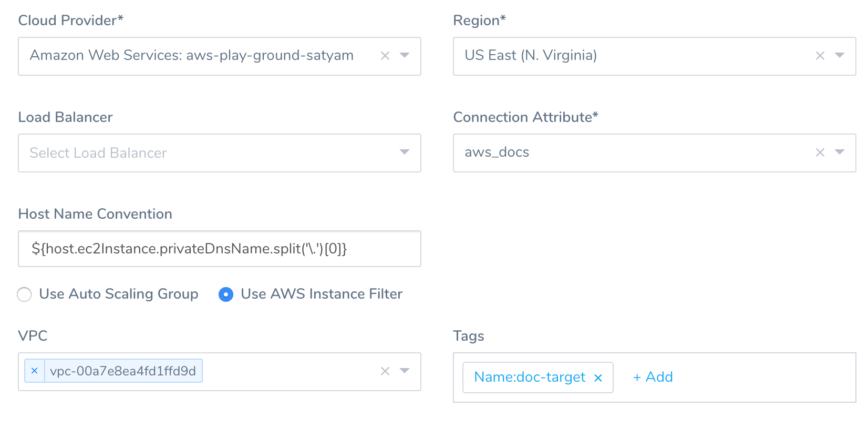Click the US East (N. Virginia) value

coord(531,55)
